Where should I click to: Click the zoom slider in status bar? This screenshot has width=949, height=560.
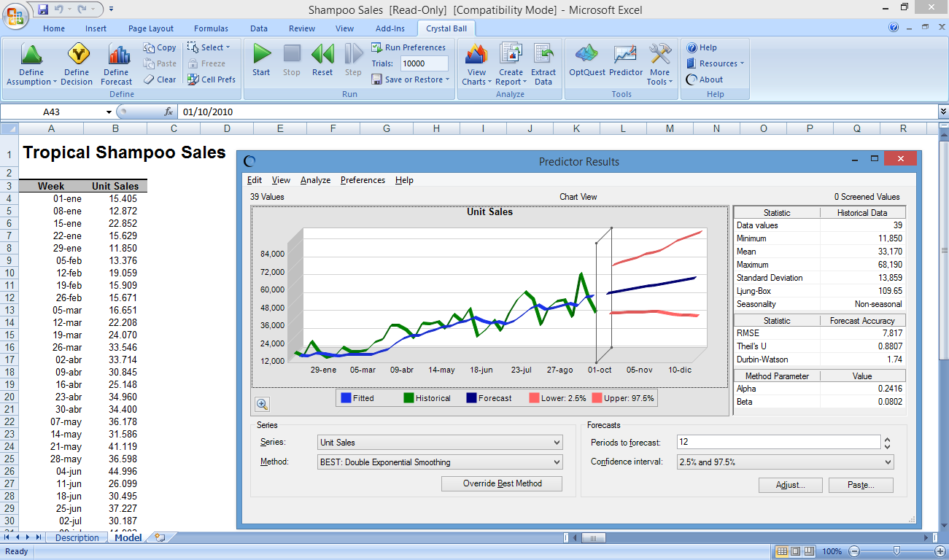896,551
